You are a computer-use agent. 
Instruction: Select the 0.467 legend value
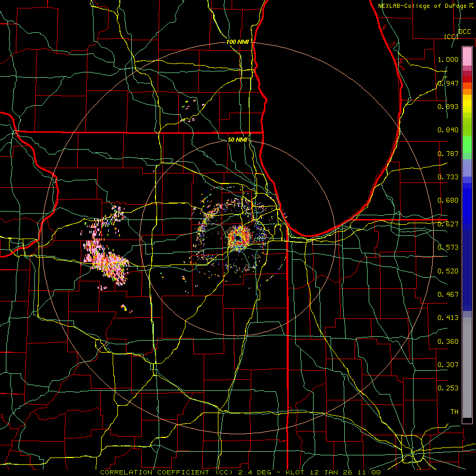(x=448, y=295)
